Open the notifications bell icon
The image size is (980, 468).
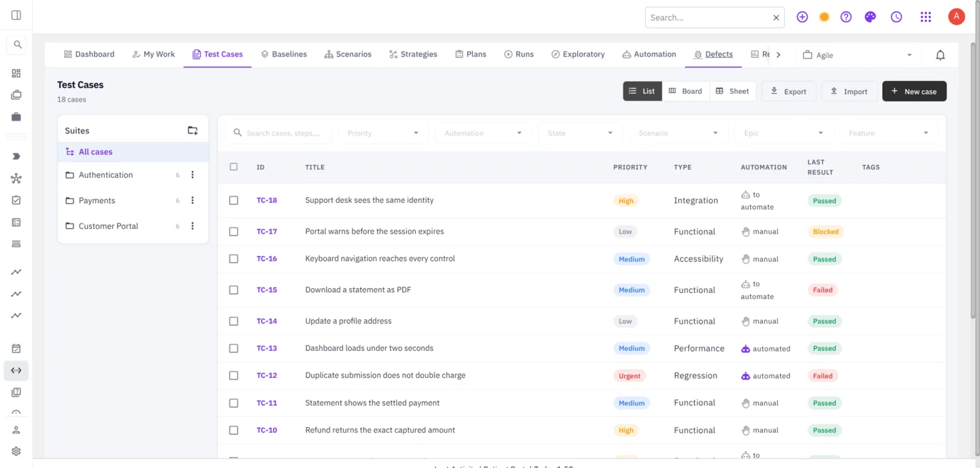coord(941,55)
